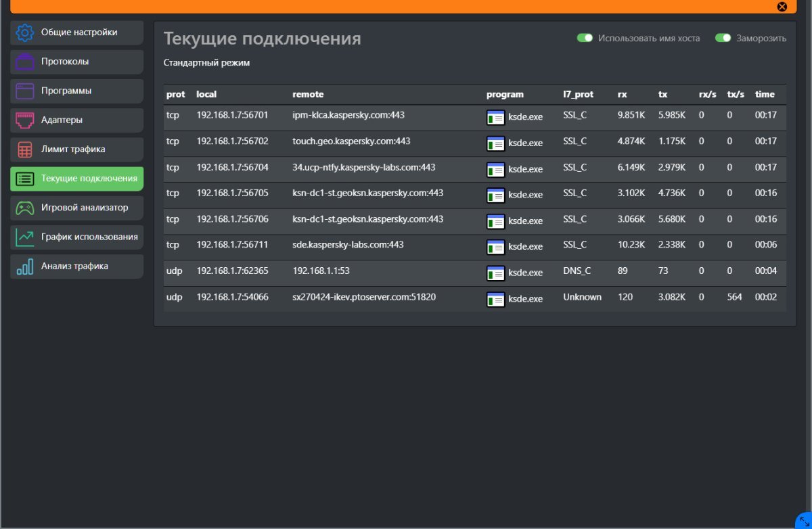Click the gear icon for Общие настройки
The width and height of the screenshot is (812, 529).
coord(25,32)
